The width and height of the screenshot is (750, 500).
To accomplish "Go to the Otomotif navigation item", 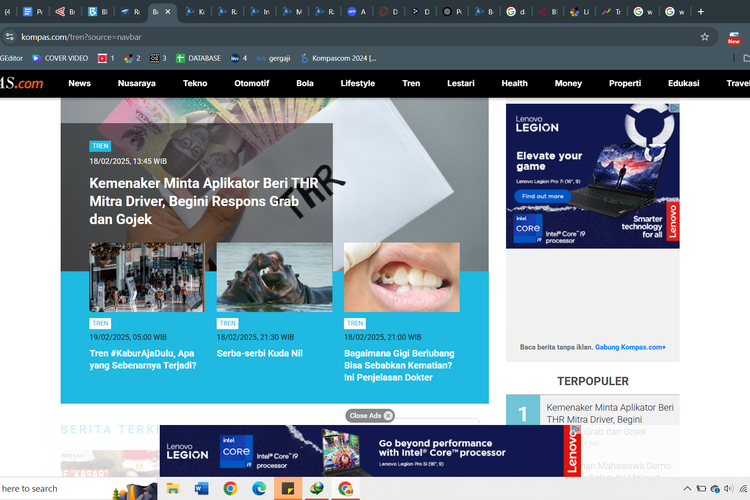I will point(251,83).
